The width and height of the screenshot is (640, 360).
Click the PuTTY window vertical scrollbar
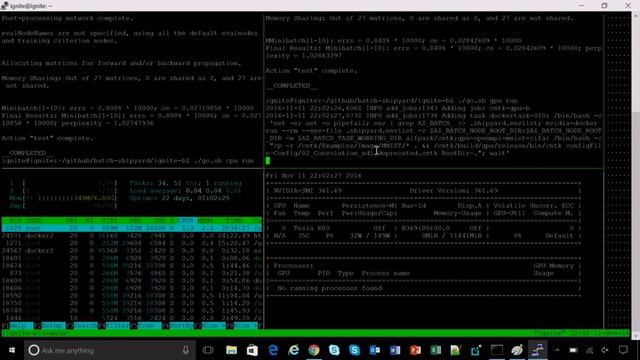click(x=636, y=176)
